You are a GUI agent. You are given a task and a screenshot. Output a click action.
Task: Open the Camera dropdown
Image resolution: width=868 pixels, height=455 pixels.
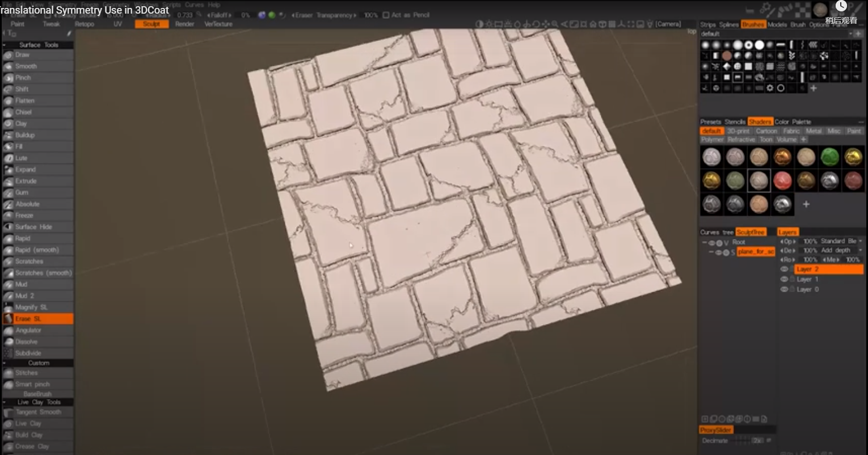(x=668, y=24)
